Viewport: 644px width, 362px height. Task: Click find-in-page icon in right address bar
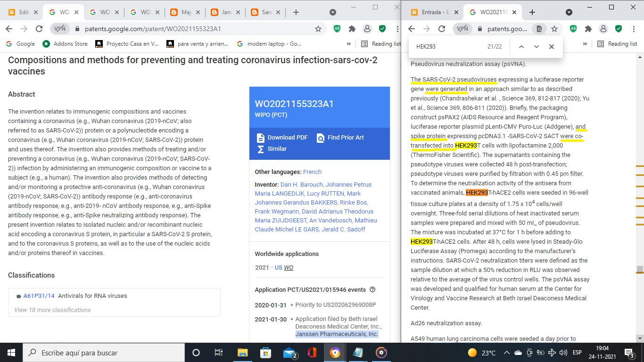coord(539,29)
